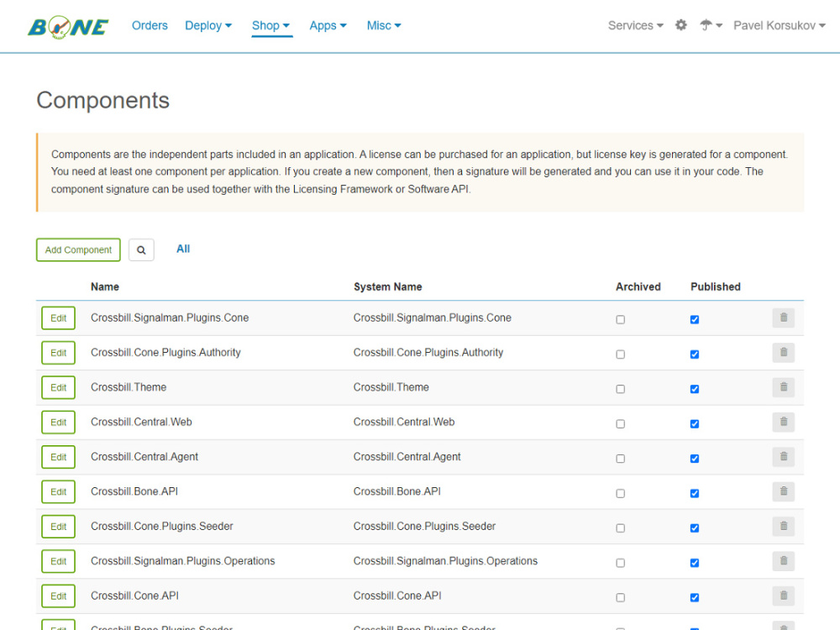Expand the Misc dropdown menu

384,26
